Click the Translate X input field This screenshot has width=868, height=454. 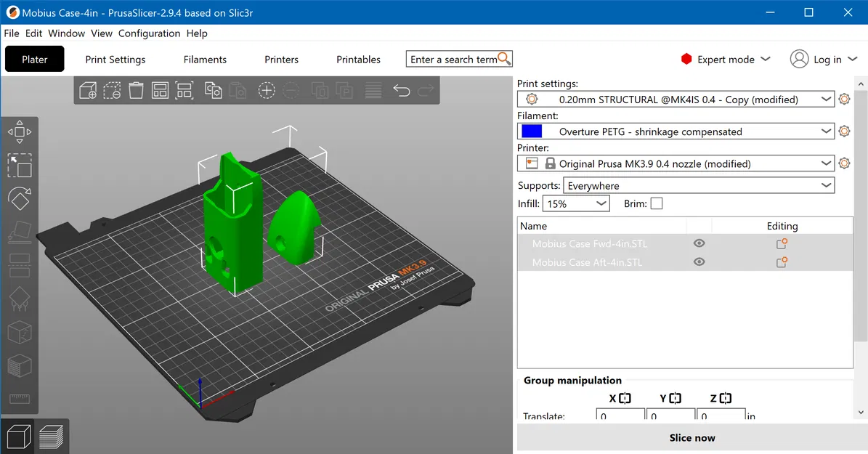tap(620, 416)
